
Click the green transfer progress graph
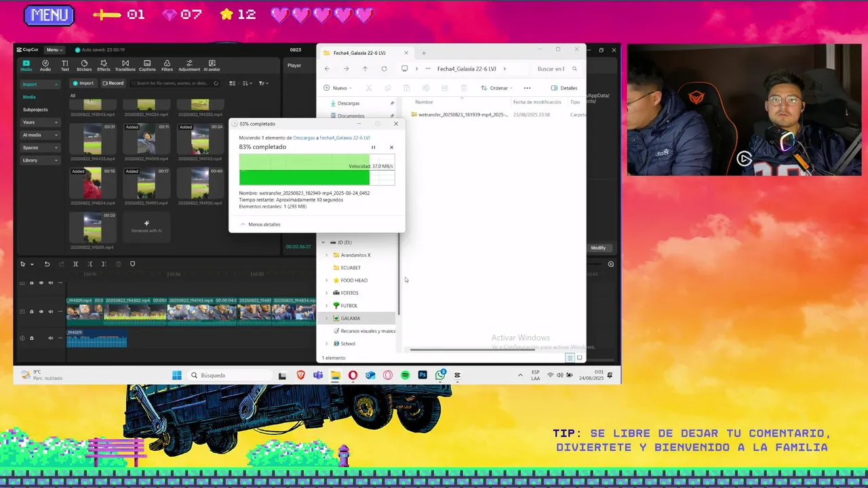(317, 169)
